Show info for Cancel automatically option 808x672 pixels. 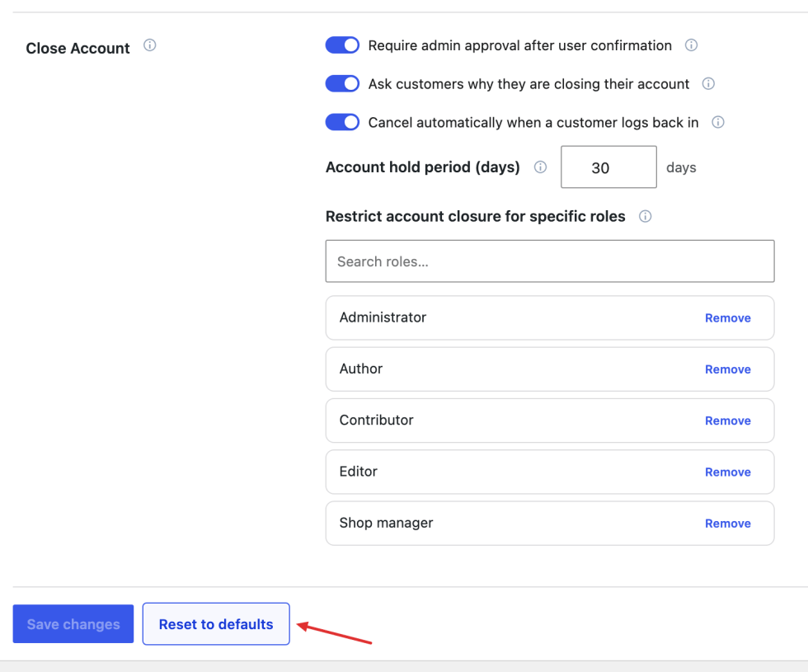point(718,122)
